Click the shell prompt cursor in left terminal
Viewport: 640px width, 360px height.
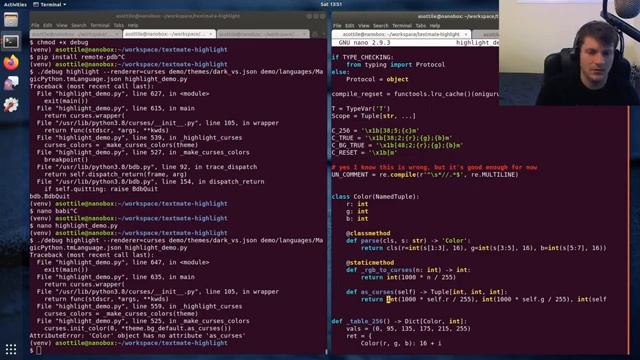point(38,350)
